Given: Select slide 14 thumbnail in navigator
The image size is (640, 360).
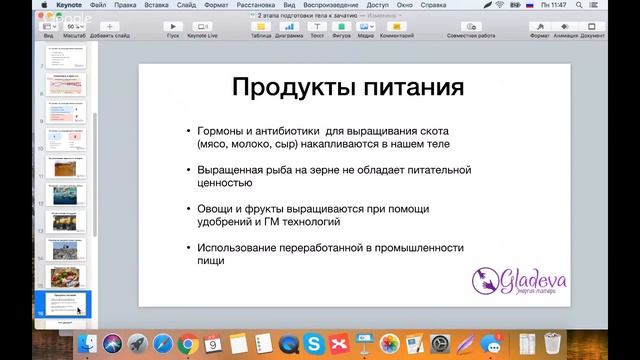Looking at the screenshot, I should [66, 249].
